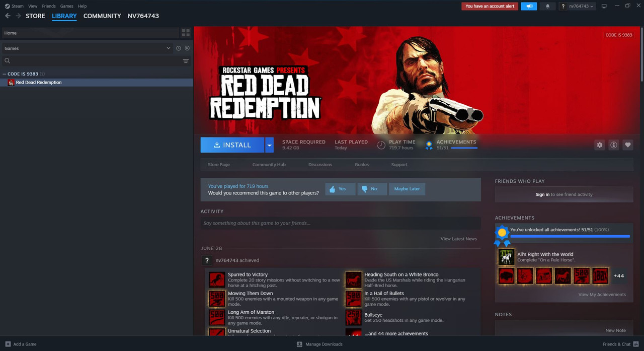Click Sign in for friend activity
This screenshot has width=644, height=351.
[x=542, y=194]
